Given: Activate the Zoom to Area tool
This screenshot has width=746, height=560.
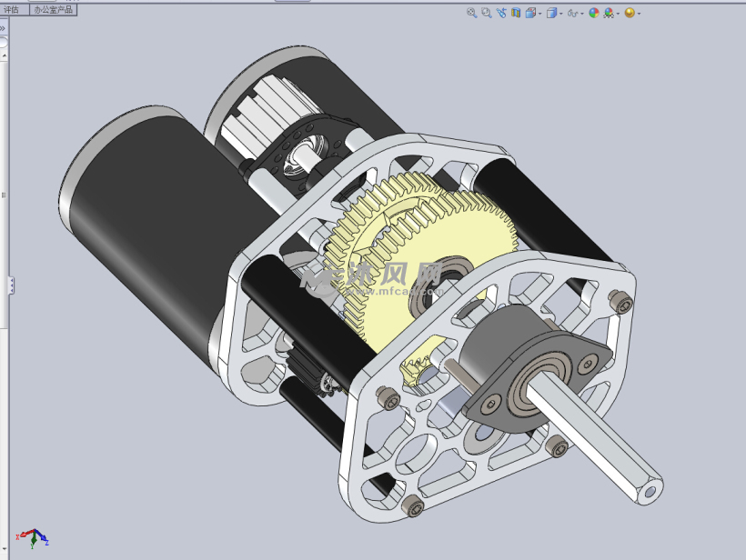Looking at the screenshot, I should coord(485,13).
